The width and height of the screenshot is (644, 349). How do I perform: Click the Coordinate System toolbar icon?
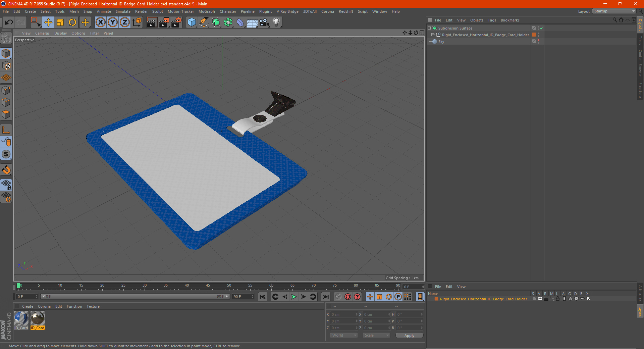(137, 22)
